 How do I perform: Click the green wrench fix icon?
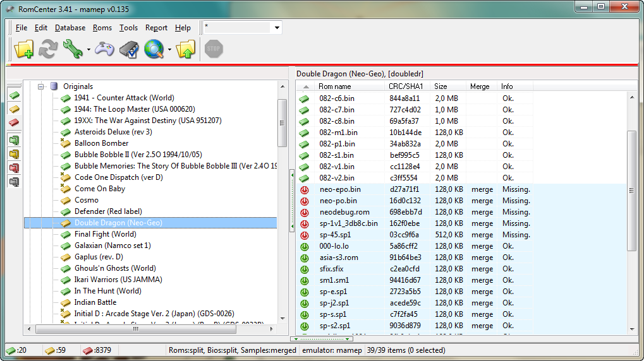pyautogui.click(x=72, y=49)
